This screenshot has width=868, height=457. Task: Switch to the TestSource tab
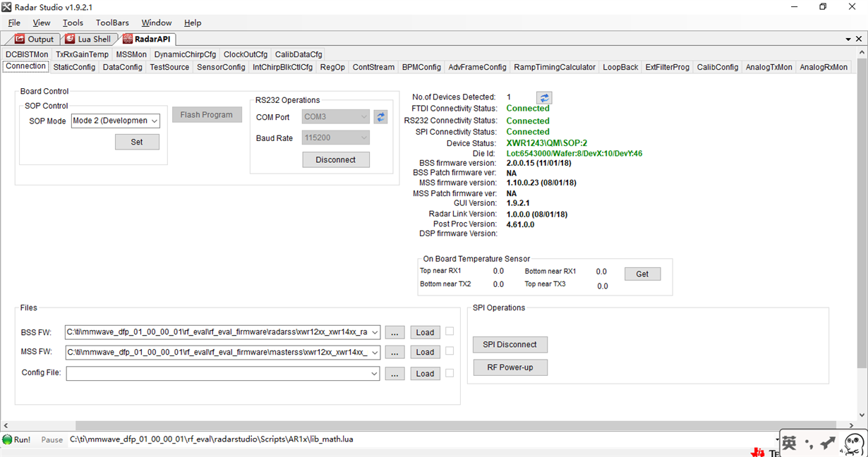[x=169, y=67]
